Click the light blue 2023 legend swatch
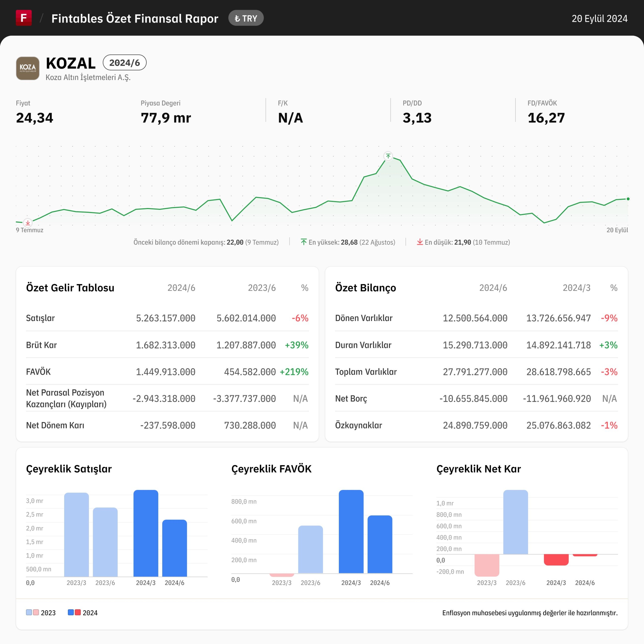The image size is (644, 644). click(x=29, y=612)
